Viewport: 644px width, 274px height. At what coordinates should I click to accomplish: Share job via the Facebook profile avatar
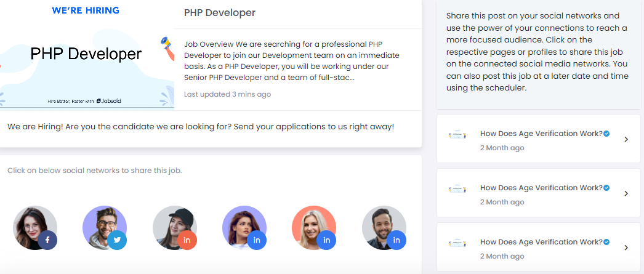[x=35, y=228]
